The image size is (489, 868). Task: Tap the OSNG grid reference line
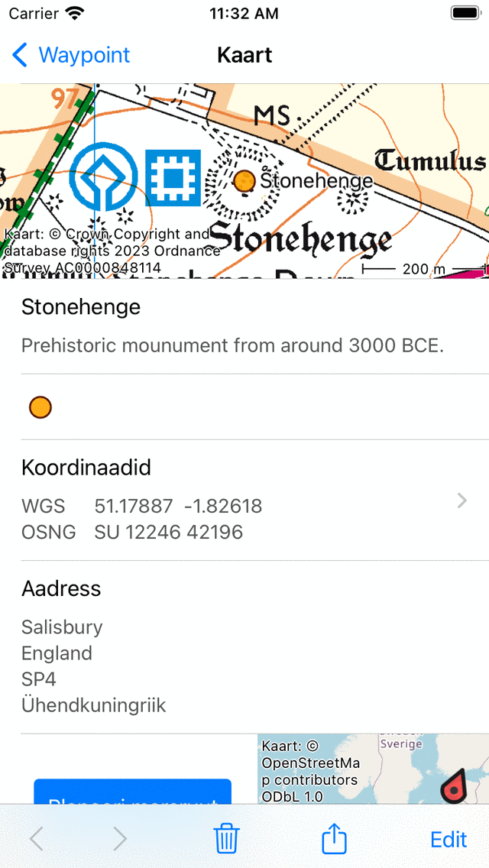point(168,532)
